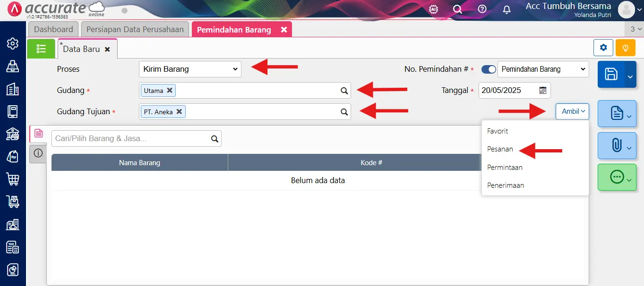Click the orange lightbulb tips icon
Viewport: 644px width, 286px height.
tap(625, 48)
